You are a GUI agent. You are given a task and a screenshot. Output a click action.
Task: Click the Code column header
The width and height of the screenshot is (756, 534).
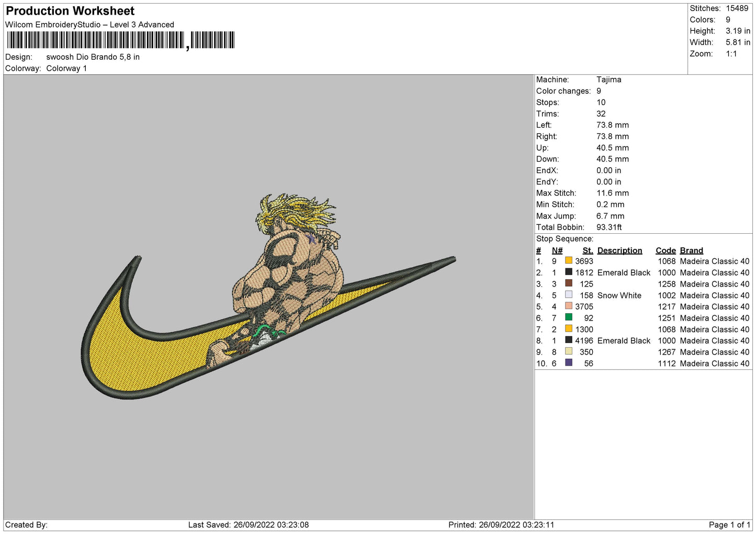[665, 251]
